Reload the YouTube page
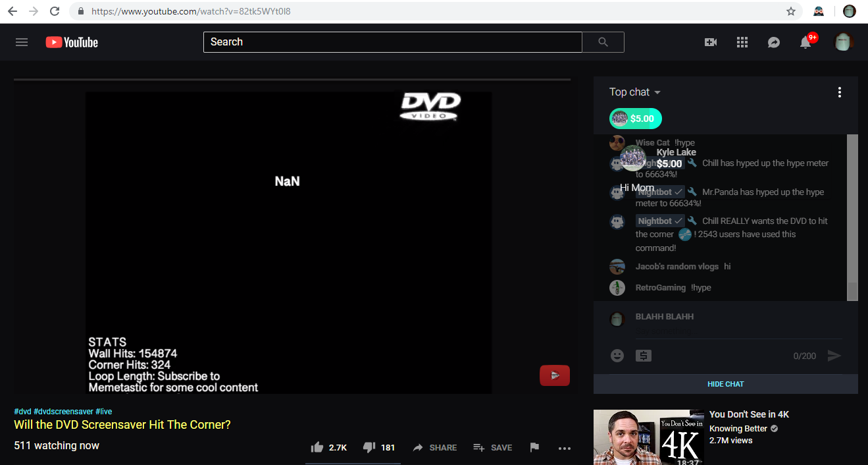 tap(55, 11)
